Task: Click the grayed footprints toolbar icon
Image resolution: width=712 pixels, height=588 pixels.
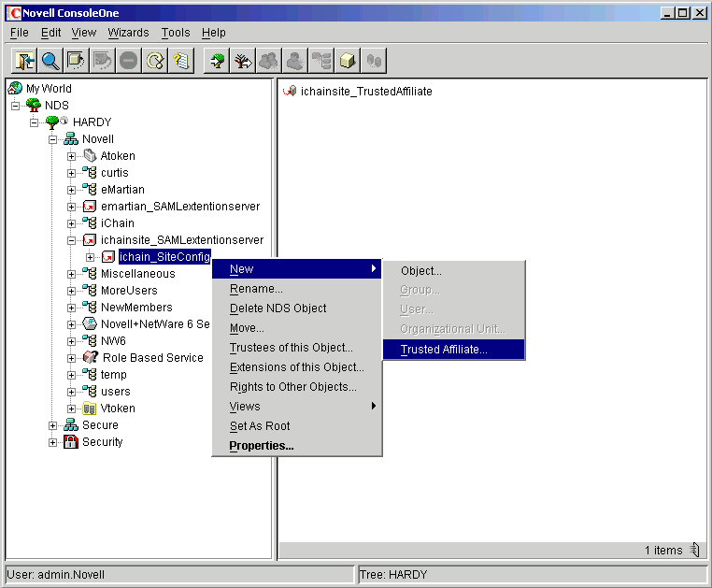Action: coord(374,61)
